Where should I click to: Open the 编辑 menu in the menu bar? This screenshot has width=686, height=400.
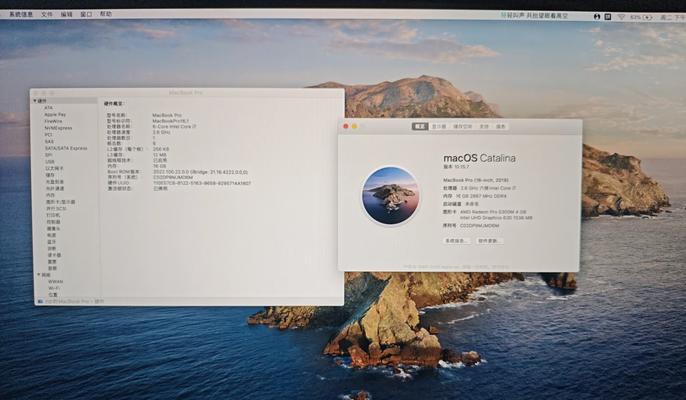click(66, 14)
